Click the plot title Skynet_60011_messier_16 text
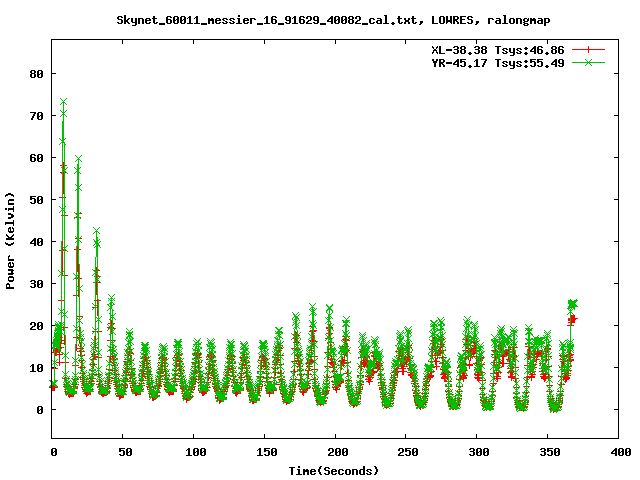Viewport: 640px width, 480px height. point(333,20)
